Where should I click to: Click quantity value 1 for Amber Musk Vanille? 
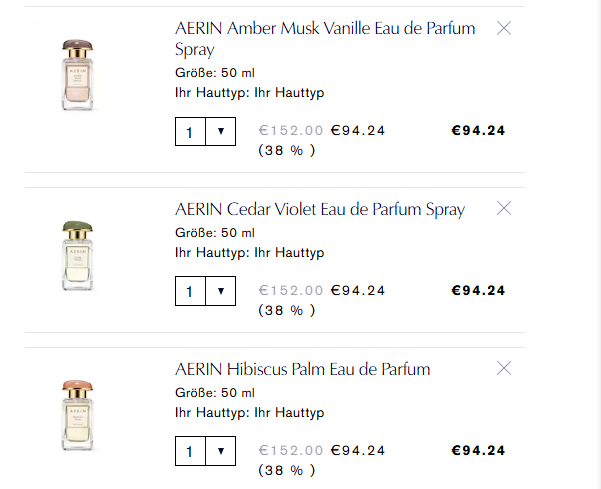point(190,131)
